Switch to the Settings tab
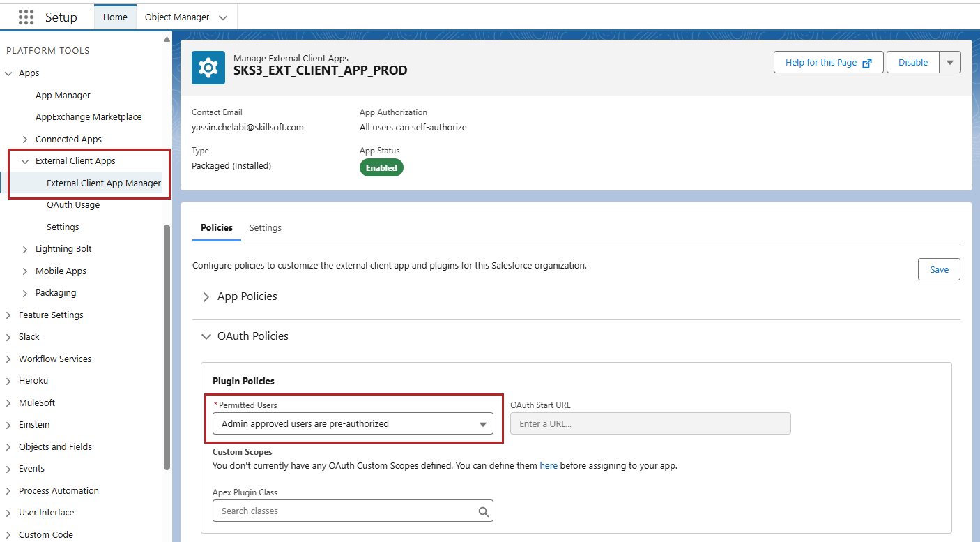The height and width of the screenshot is (542, 980). [x=266, y=228]
